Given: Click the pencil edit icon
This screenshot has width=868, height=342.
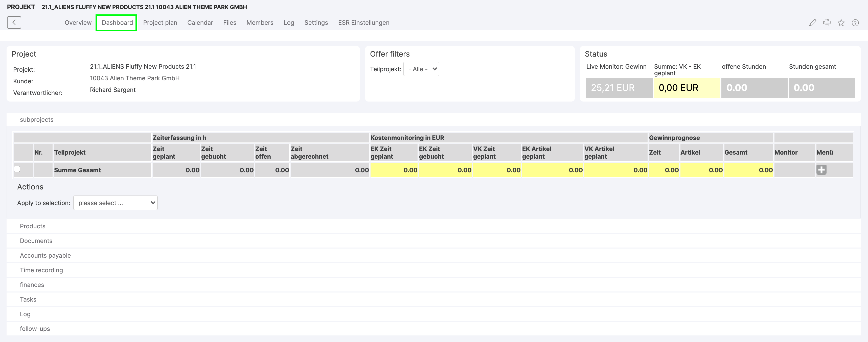Looking at the screenshot, I should 812,22.
